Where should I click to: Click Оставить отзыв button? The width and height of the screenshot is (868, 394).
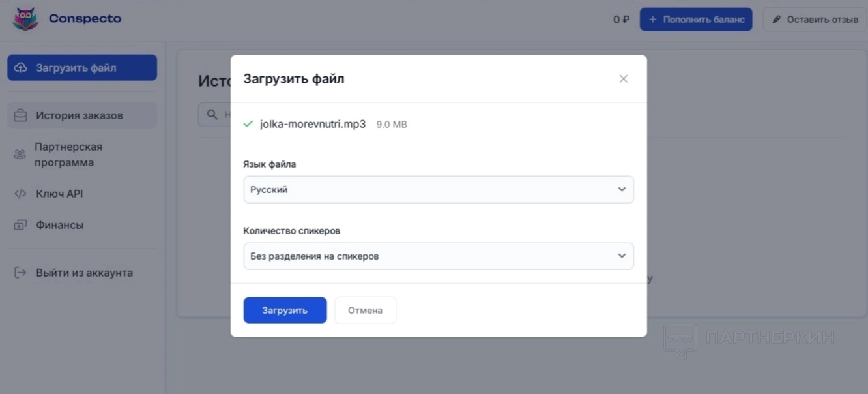815,20
